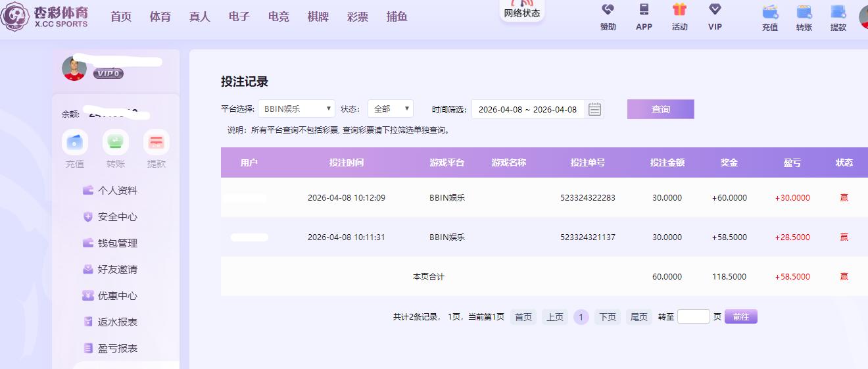The height and width of the screenshot is (369, 868).
Task: Select page 1 in pagination
Action: (x=581, y=317)
